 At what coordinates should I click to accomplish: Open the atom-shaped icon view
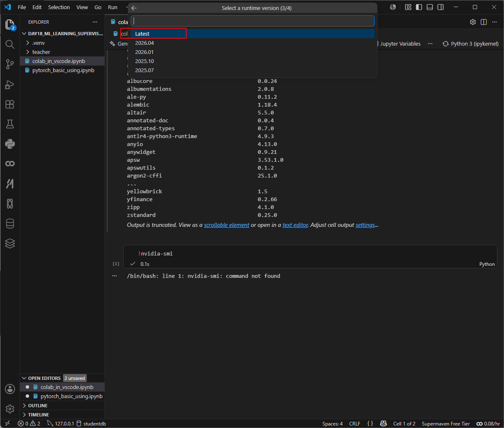click(x=10, y=204)
